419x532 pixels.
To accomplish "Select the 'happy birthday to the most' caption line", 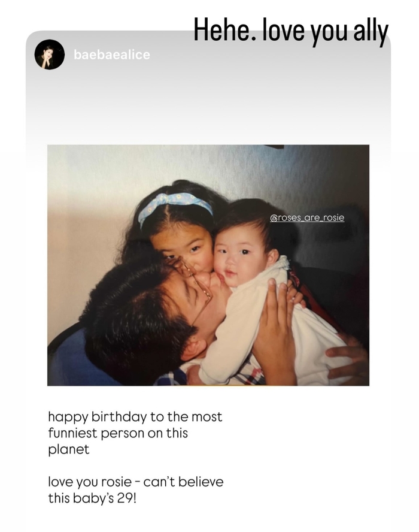I will tap(135, 416).
